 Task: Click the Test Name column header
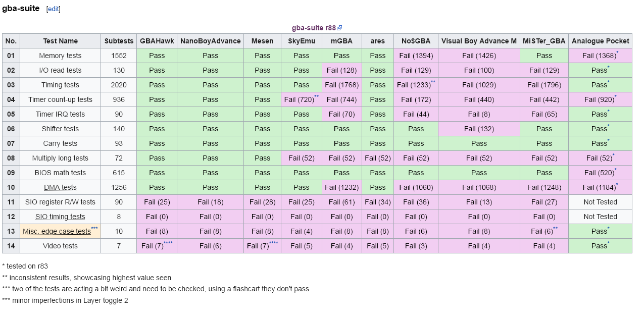click(60, 41)
